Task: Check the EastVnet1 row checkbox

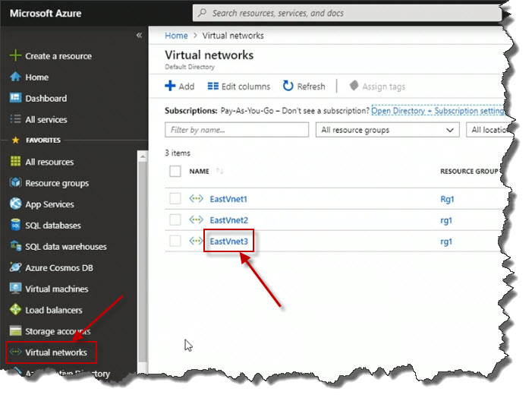Action: click(175, 198)
